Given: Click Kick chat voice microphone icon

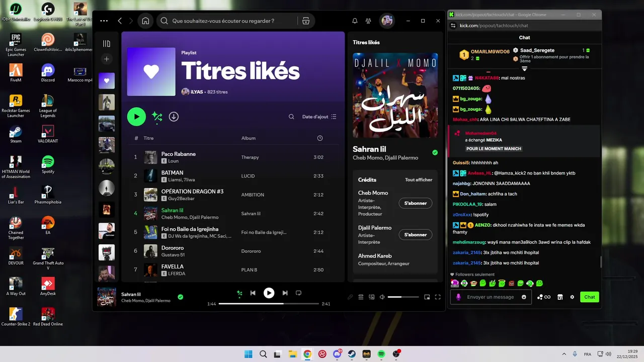Looking at the screenshot, I should coord(458,297).
